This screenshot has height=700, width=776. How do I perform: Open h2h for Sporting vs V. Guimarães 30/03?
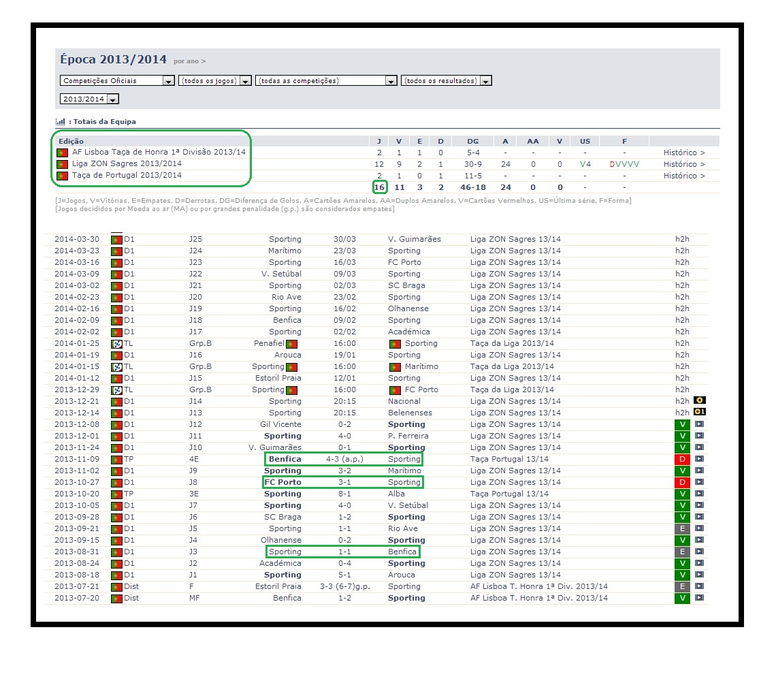[682, 239]
